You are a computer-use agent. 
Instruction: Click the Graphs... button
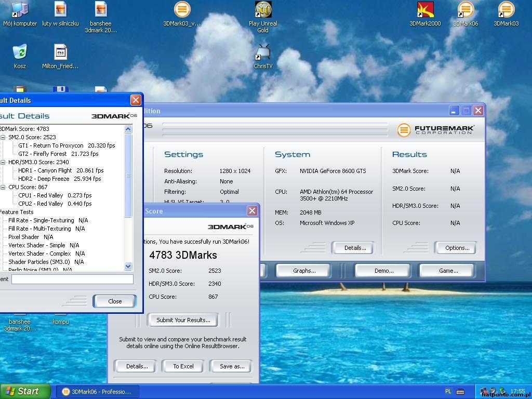[303, 270]
